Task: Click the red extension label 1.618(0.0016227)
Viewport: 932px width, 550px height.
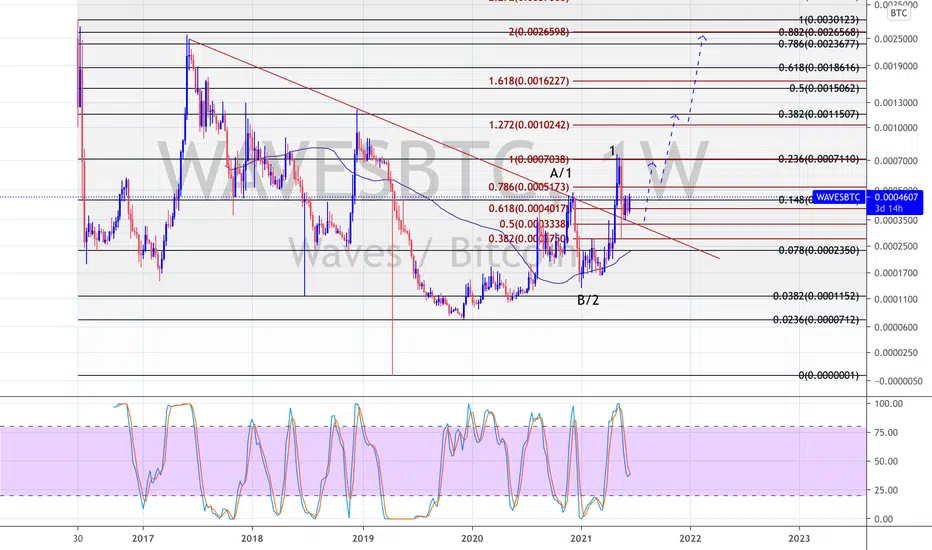Action: tap(529, 81)
